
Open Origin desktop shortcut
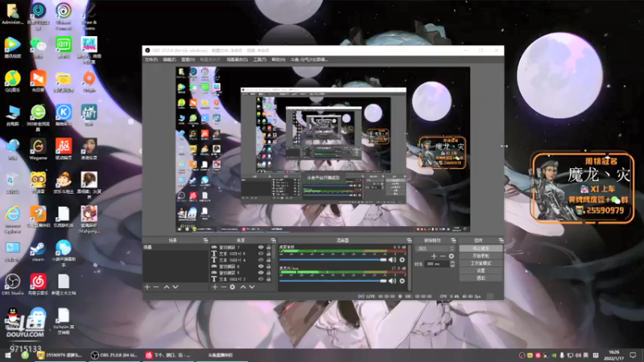pos(89,81)
